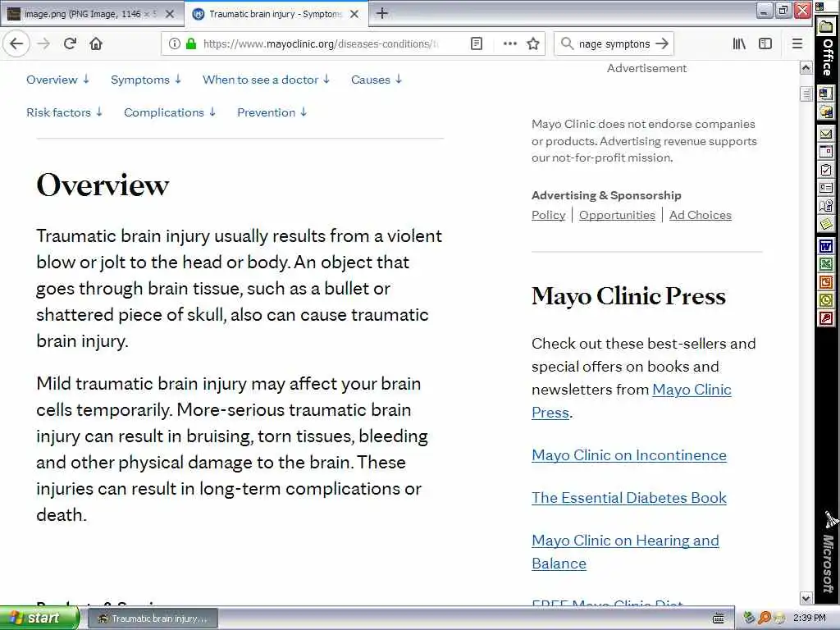Screen dimensions: 840x630
Task: Click the scrollbar up arrow
Action: pyautogui.click(x=806, y=68)
